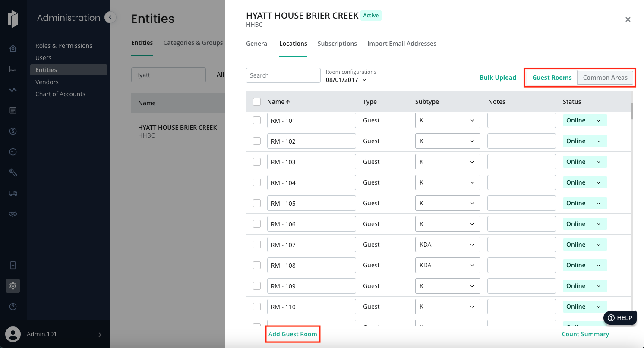Open the Inbox tray icon in the sidebar
The image size is (644, 348).
coord(13,69)
